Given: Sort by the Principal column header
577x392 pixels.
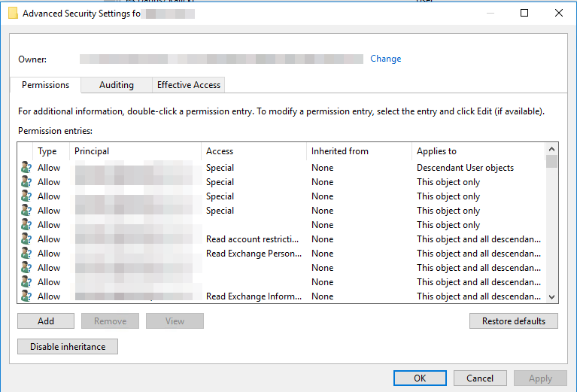Looking at the screenshot, I should [x=135, y=151].
